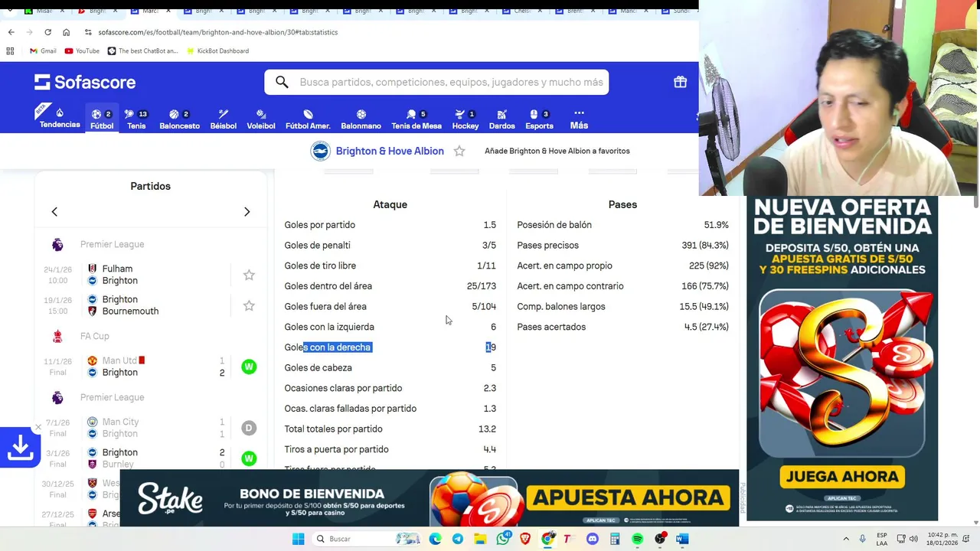Click JUEGA AHORA on the side advert

842,477
